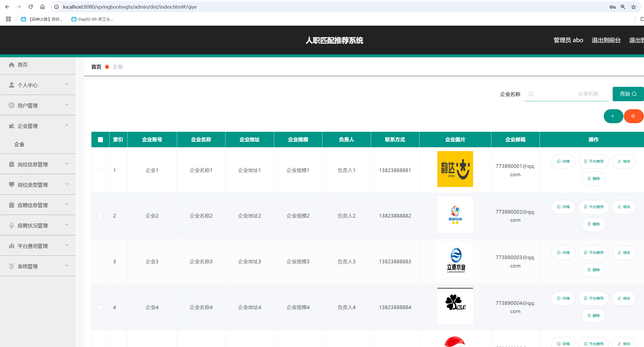Image resolution: width=644 pixels, height=347 pixels.
Task: Click 详情 button for 企业1 row
Action: [x=563, y=161]
